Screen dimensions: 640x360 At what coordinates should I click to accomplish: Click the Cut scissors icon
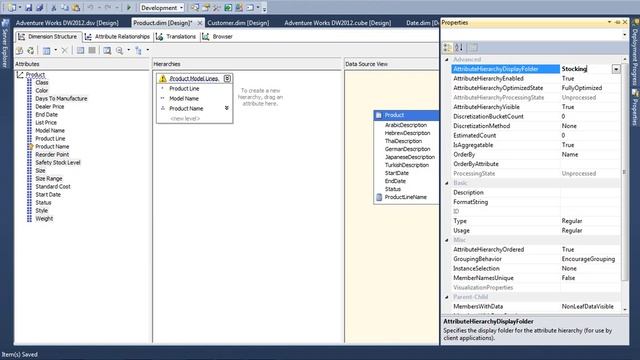[53, 7]
